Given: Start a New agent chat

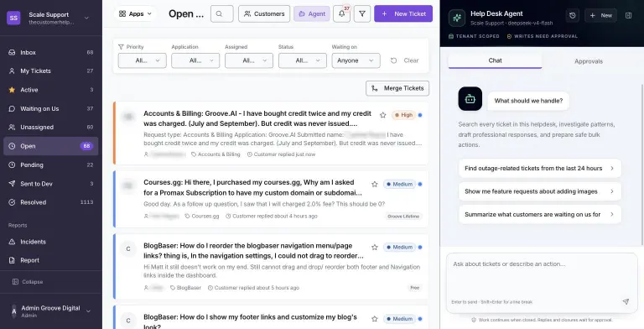Looking at the screenshot, I should 600,16.
